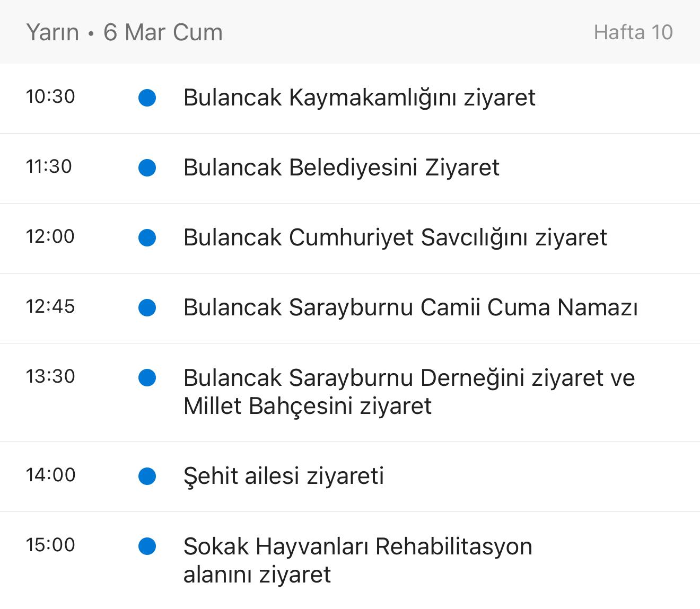Open the Bulancak Belediyesini Ziyaret event
The width and height of the screenshot is (700, 609).
[341, 167]
